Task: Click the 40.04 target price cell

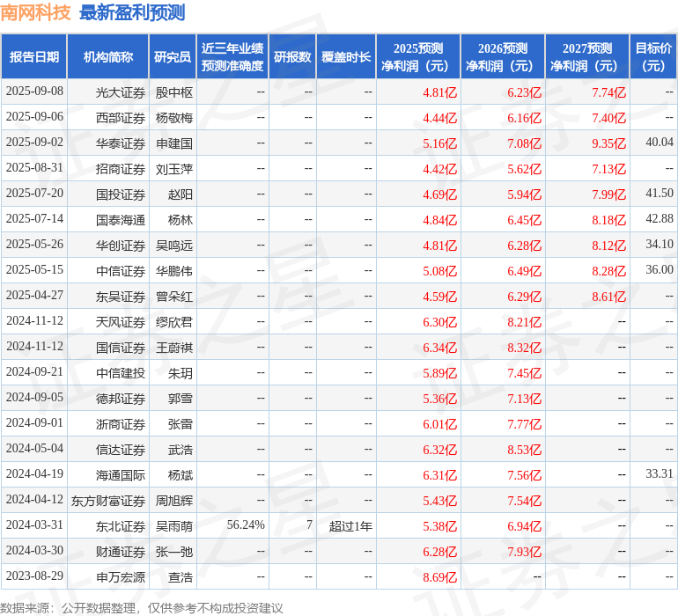Action: (659, 143)
